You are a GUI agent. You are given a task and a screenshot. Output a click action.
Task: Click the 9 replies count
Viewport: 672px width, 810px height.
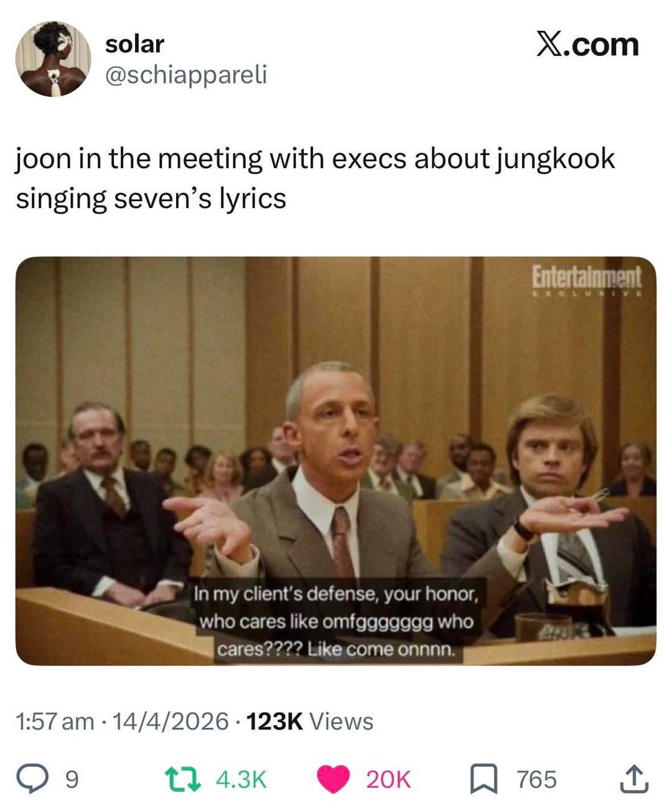pos(72,779)
